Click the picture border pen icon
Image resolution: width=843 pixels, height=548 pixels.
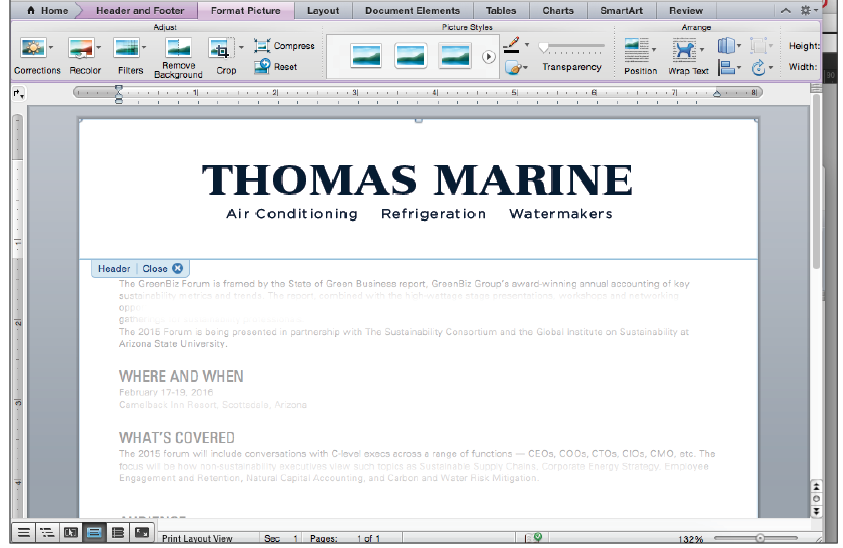click(512, 45)
